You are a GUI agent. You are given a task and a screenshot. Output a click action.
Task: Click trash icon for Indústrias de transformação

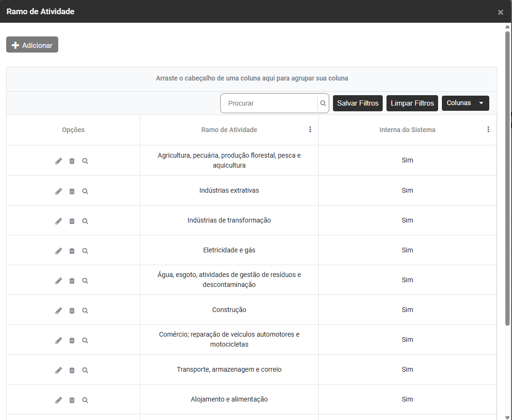72,221
